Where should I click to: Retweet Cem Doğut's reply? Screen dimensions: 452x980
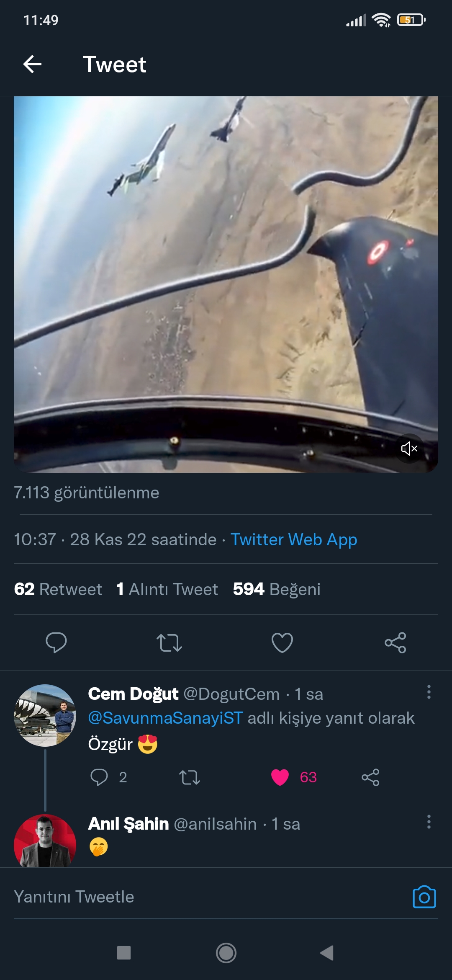click(x=189, y=777)
